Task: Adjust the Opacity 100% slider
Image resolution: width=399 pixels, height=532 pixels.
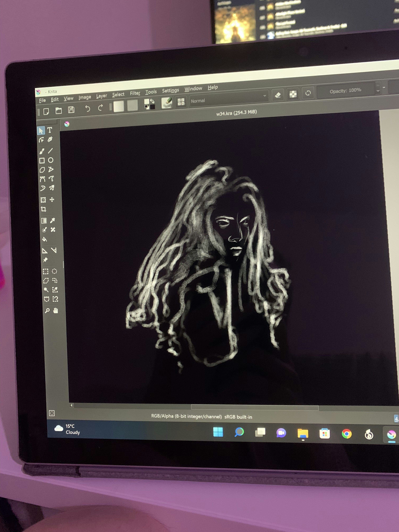Action: coord(345,91)
